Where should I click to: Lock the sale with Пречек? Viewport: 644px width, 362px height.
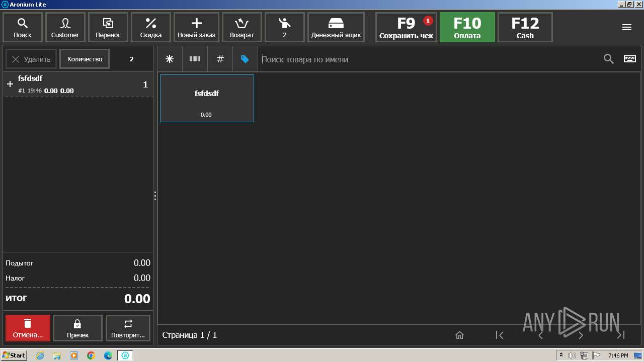point(77,328)
